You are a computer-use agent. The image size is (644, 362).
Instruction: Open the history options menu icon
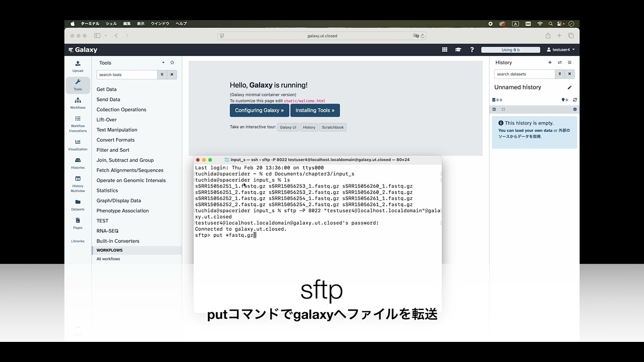point(570,63)
